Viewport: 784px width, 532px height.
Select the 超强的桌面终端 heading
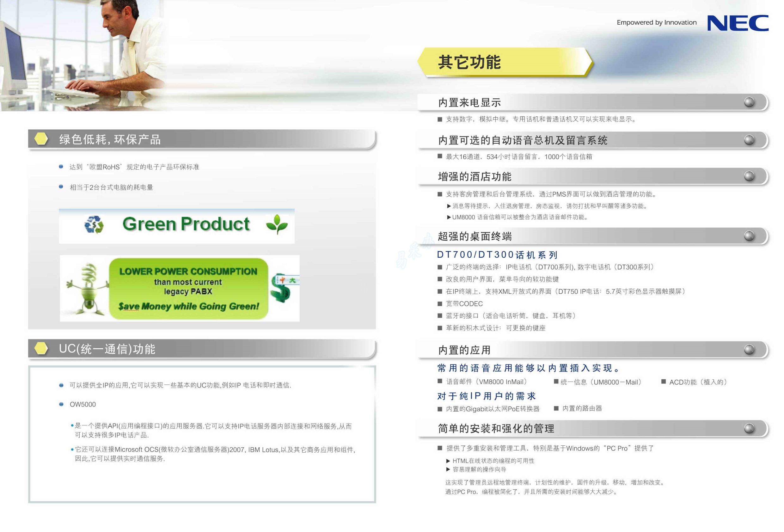coord(475,236)
